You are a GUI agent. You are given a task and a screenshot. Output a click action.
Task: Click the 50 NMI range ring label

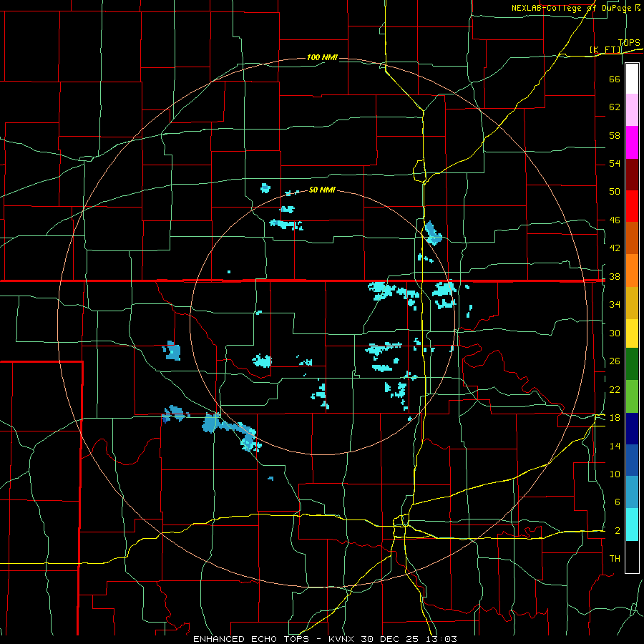pos(322,190)
